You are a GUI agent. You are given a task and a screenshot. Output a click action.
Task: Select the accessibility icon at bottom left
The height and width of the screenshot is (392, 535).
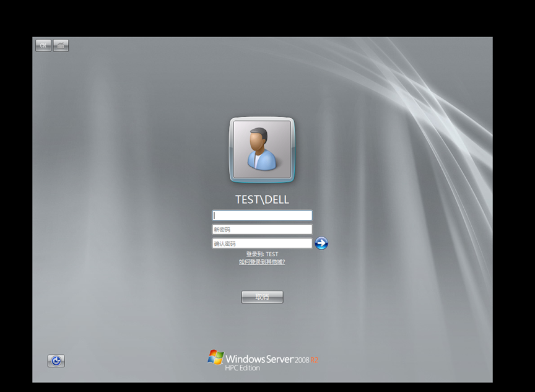point(56,361)
